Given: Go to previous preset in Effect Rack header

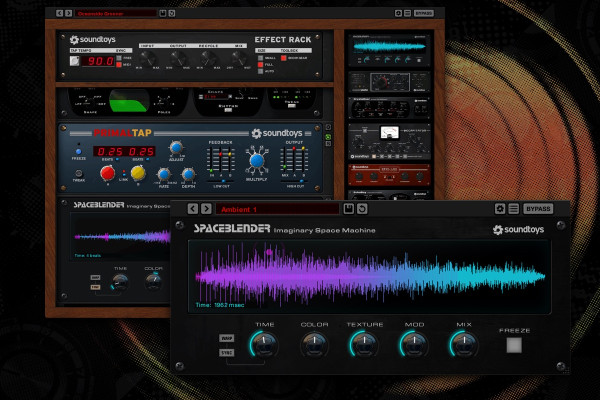Looking at the screenshot, I should tap(59, 13).
